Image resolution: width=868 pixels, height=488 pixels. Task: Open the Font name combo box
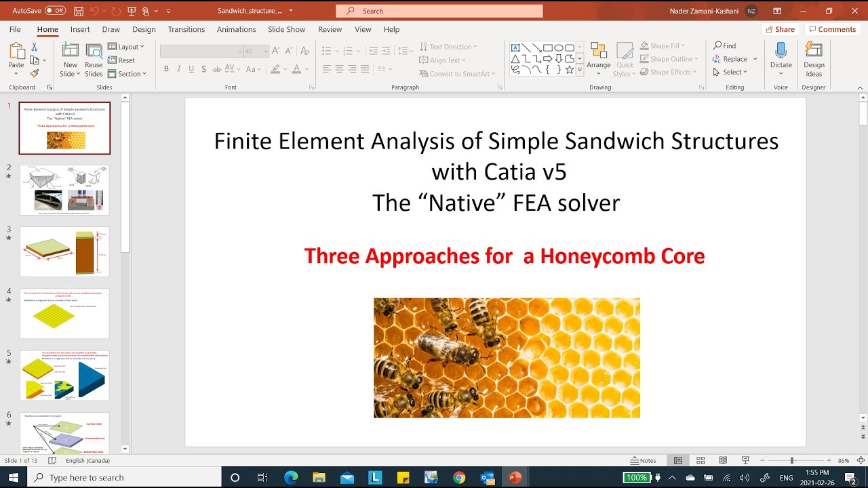pos(201,52)
